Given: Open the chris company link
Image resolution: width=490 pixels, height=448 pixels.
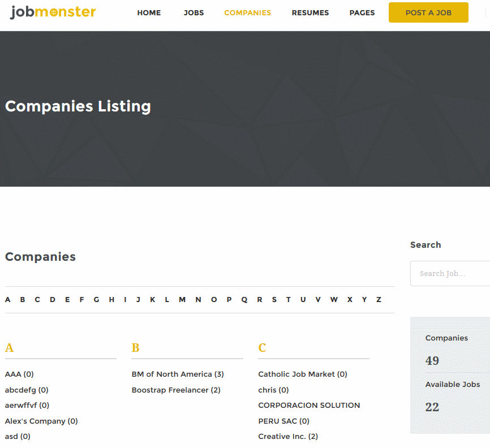Looking at the screenshot, I should tap(273, 390).
